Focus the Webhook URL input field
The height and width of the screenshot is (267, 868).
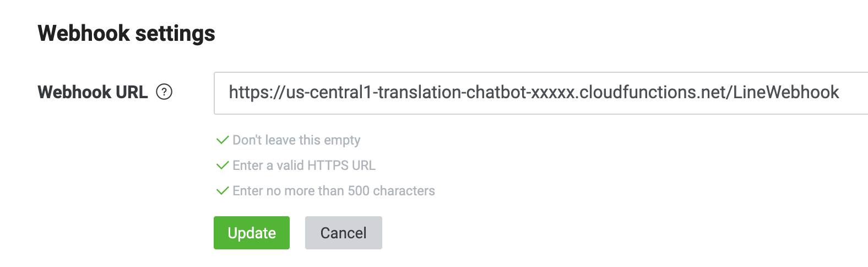tap(541, 93)
